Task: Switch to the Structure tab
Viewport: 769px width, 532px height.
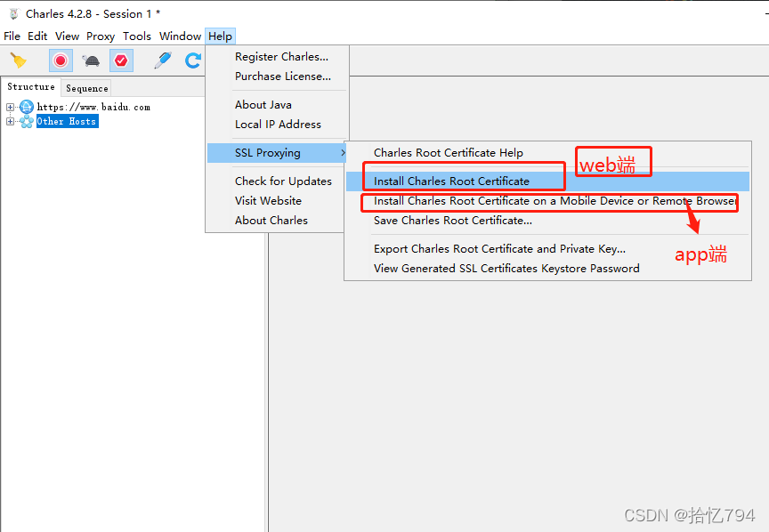Action: coord(31,87)
